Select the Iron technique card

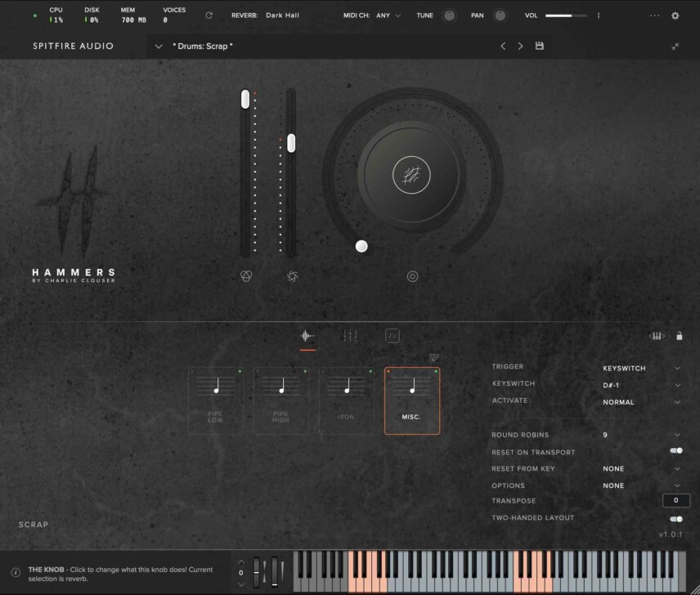point(347,400)
